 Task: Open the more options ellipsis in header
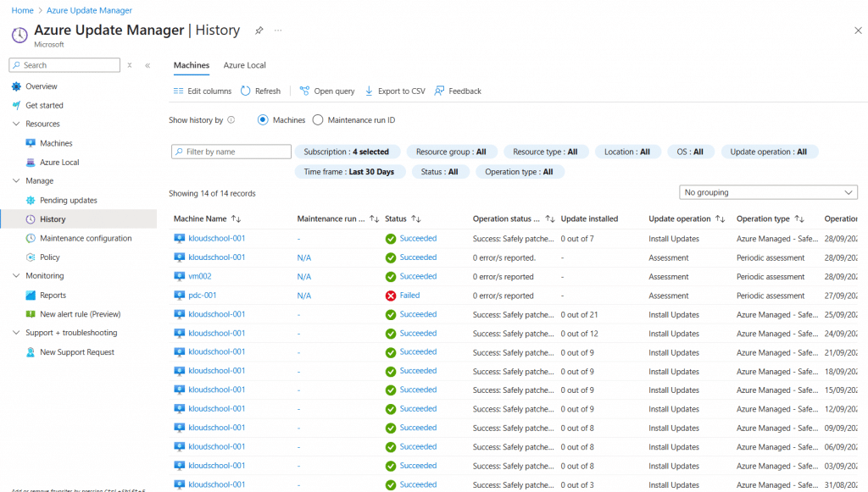pyautogui.click(x=278, y=30)
